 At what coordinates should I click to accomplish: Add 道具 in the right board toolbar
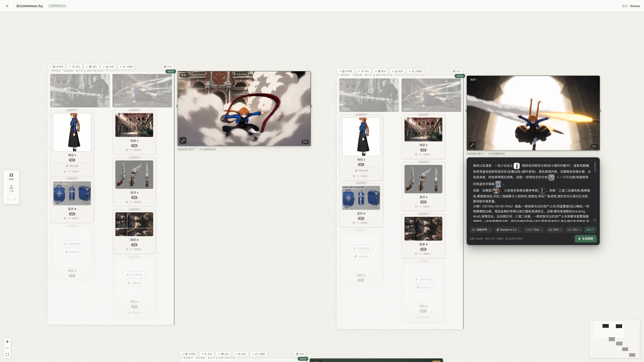(380, 71)
